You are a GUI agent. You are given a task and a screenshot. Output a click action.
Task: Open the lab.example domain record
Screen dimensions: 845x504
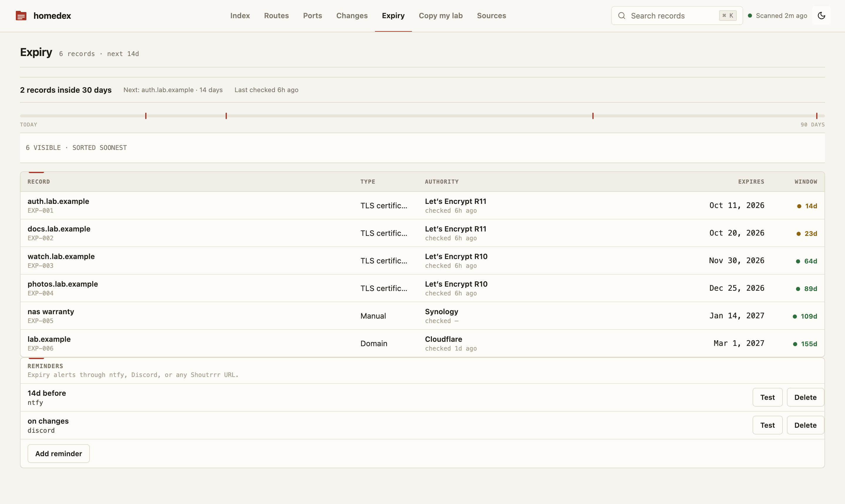tap(422, 343)
